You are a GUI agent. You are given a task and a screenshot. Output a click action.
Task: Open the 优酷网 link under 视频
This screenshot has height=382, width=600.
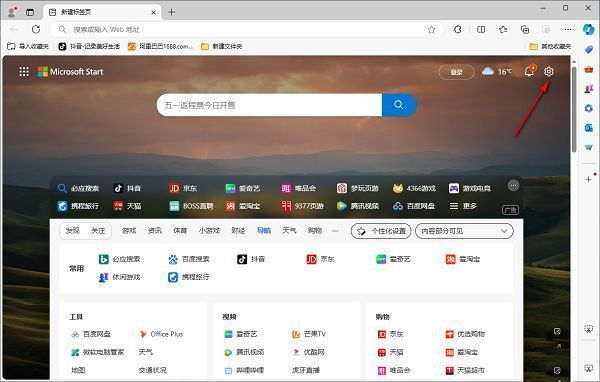(x=308, y=352)
